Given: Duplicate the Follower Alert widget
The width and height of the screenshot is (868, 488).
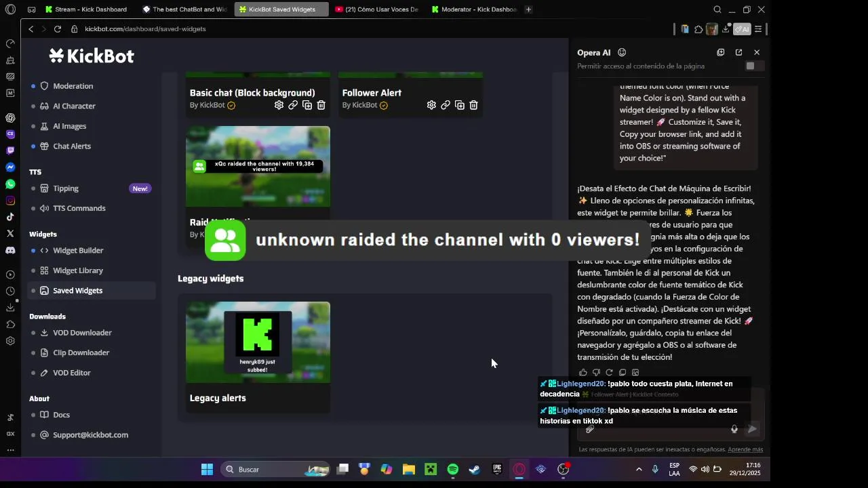Looking at the screenshot, I should (x=460, y=105).
